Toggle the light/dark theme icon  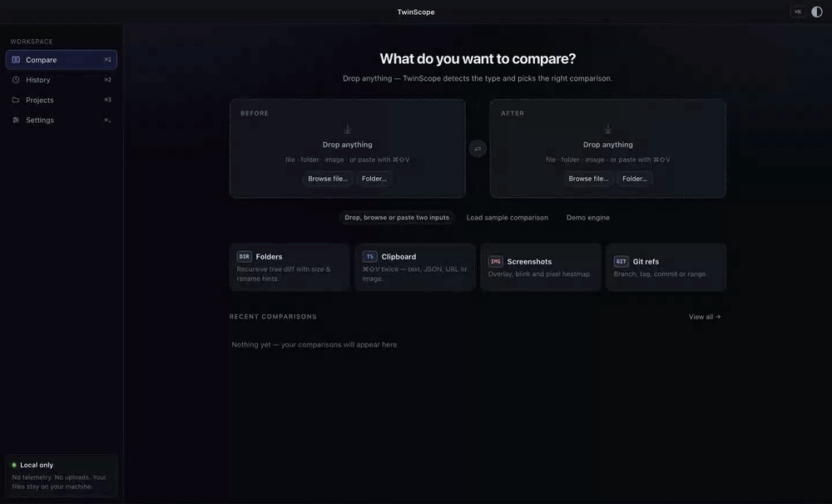pos(817,12)
